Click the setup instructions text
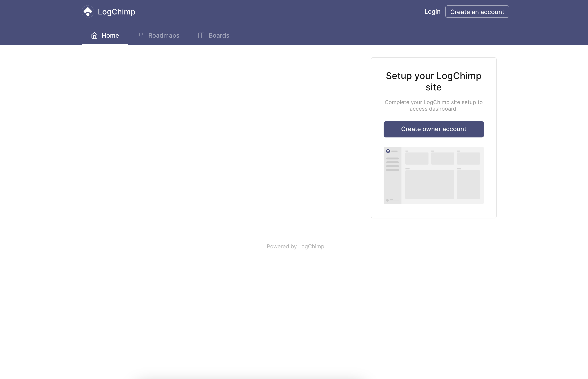588x379 pixels. pos(433,105)
